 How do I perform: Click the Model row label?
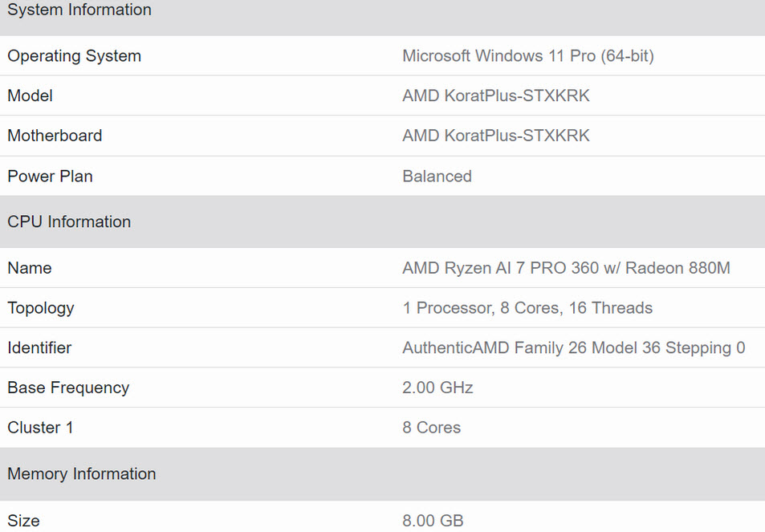[30, 96]
